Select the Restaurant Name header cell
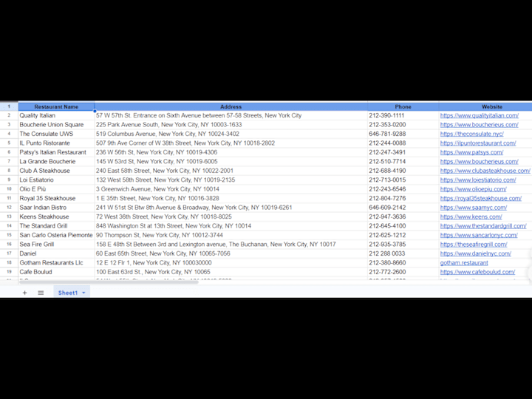Viewport: 532px width, 399px height. pyautogui.click(x=56, y=106)
